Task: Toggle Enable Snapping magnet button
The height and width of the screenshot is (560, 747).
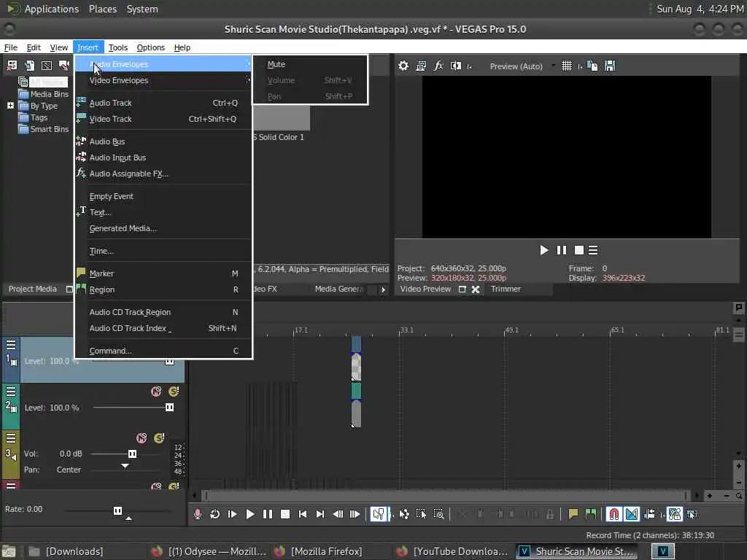Action: 614,514
